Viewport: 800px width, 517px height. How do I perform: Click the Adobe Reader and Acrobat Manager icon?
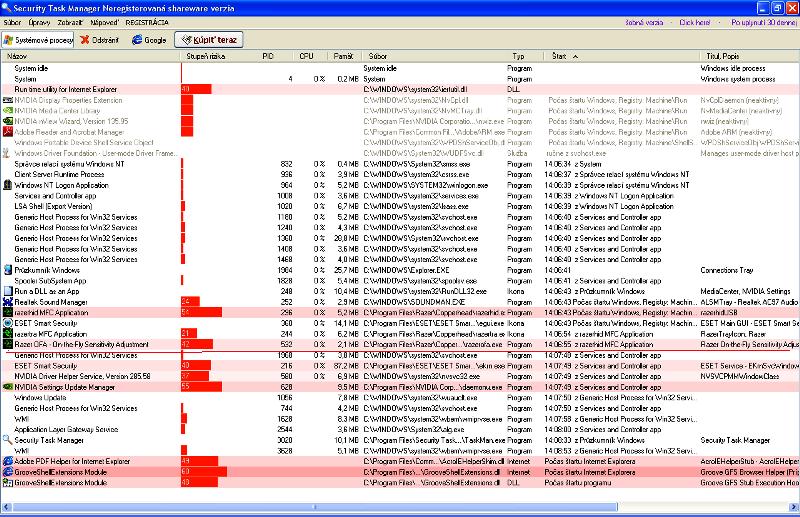tap(8, 132)
